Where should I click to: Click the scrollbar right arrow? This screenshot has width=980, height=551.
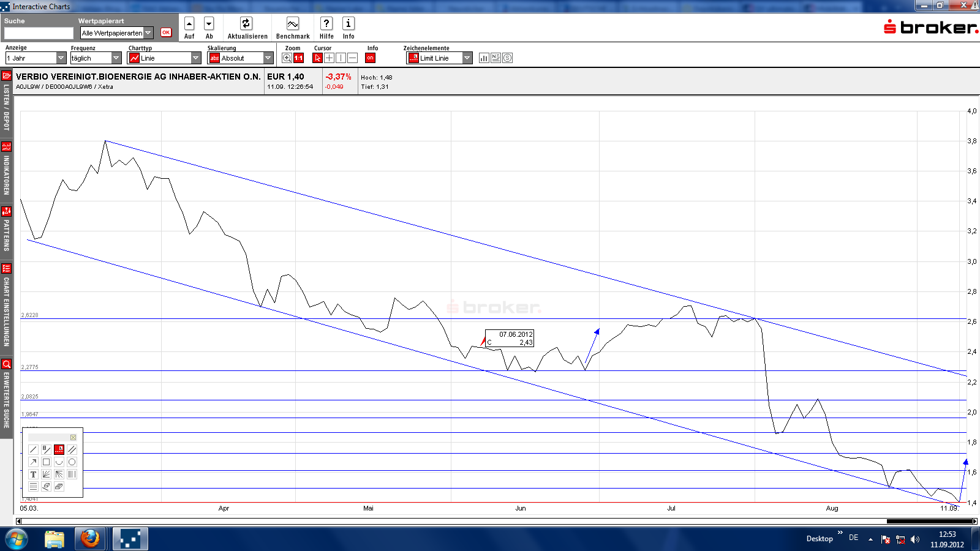click(974, 522)
